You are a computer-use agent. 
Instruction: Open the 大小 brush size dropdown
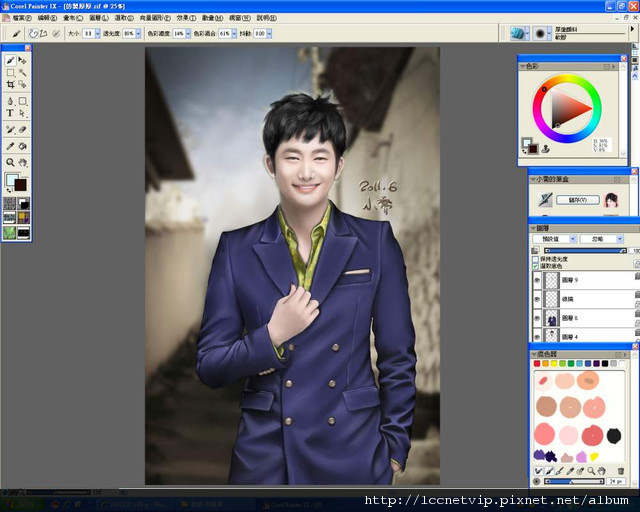pos(98,33)
